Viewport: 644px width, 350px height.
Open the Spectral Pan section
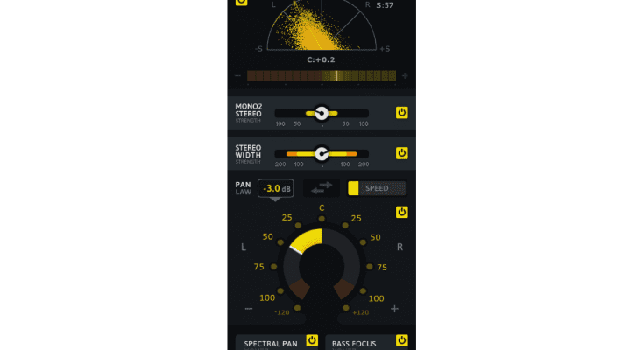(x=271, y=344)
